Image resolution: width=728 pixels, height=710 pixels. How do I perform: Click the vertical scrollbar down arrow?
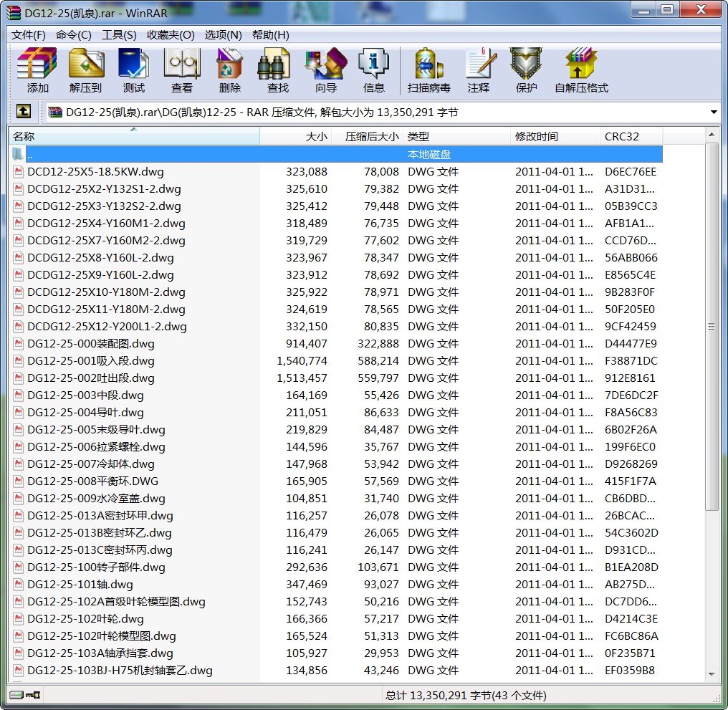coord(712,674)
